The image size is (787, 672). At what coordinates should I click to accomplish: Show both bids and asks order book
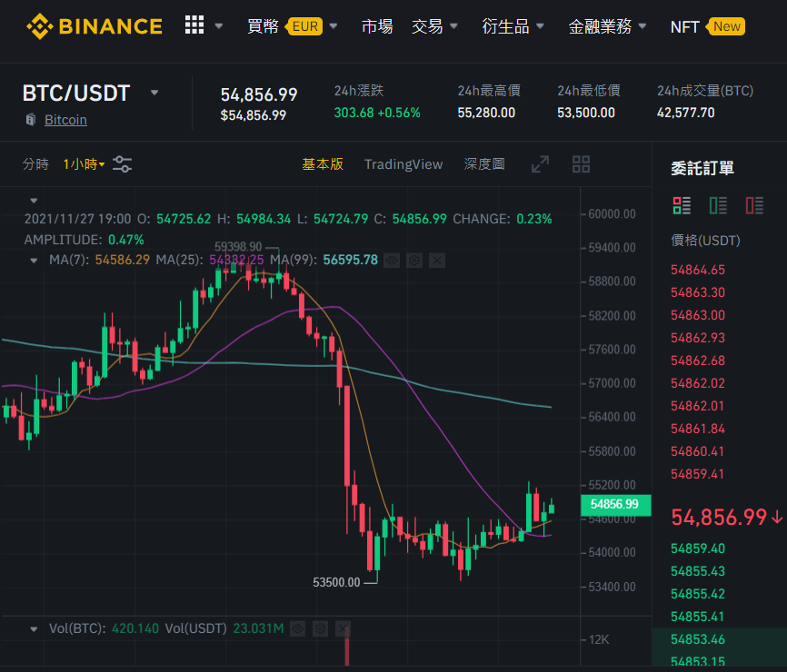click(x=682, y=205)
